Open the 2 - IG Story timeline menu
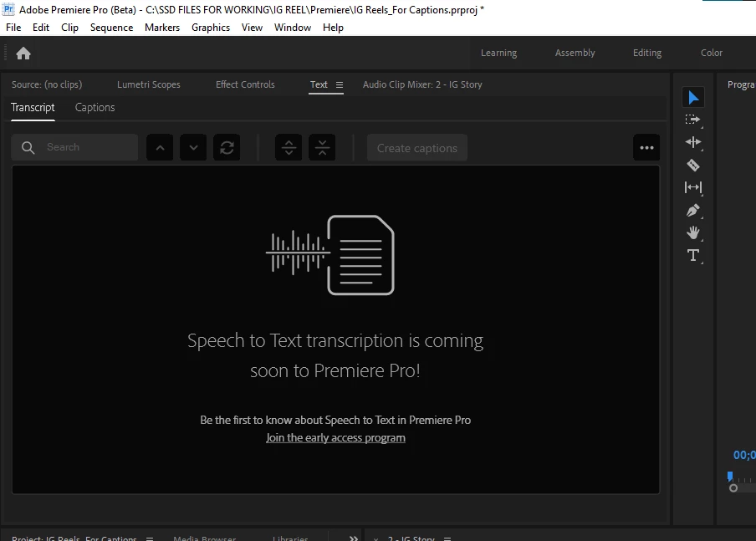756x541 pixels. [447, 538]
